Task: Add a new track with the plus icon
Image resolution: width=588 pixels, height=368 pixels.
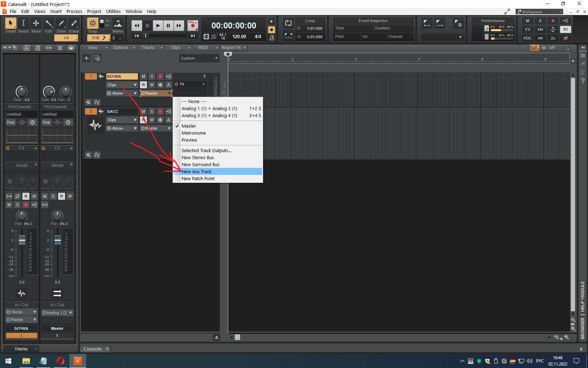Action: click(86, 58)
